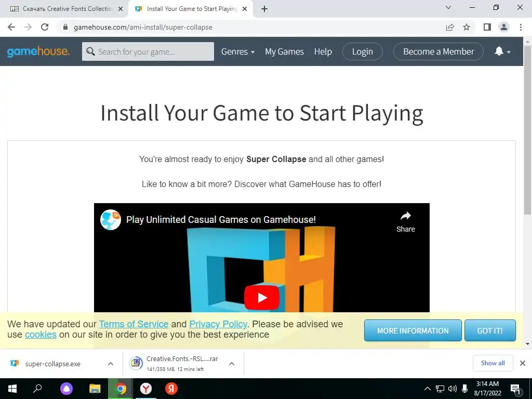The image size is (532, 399).
Task: Open a new browser tab
Action: tap(264, 9)
